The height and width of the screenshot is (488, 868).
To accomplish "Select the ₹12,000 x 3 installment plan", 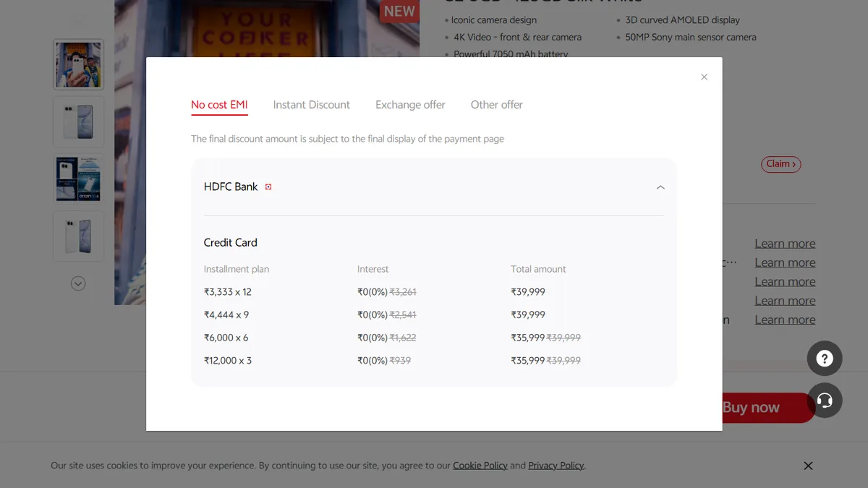I will coord(228,361).
